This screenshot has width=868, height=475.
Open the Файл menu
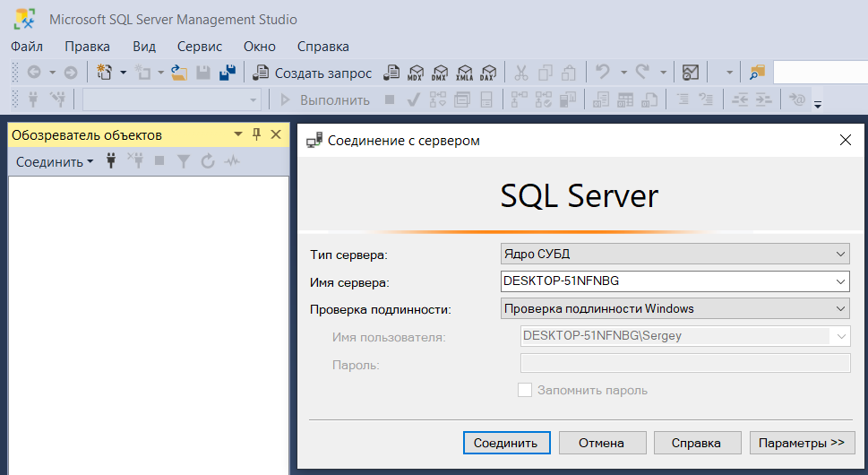(x=27, y=47)
